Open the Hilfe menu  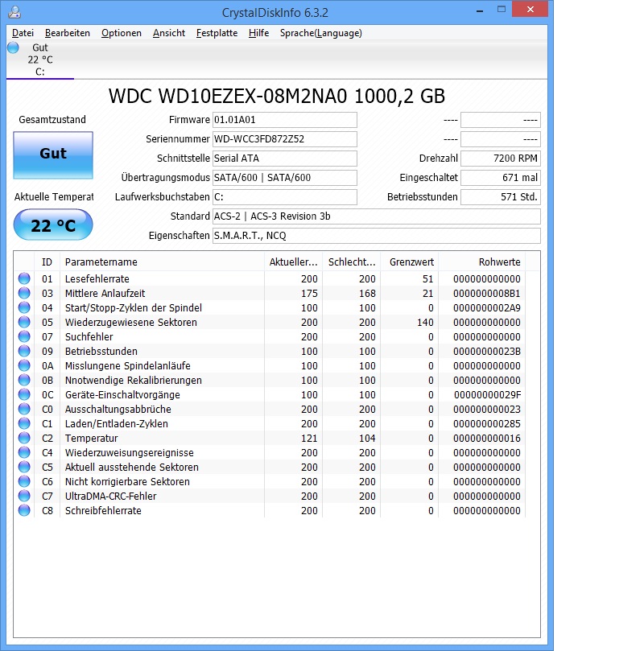click(258, 33)
